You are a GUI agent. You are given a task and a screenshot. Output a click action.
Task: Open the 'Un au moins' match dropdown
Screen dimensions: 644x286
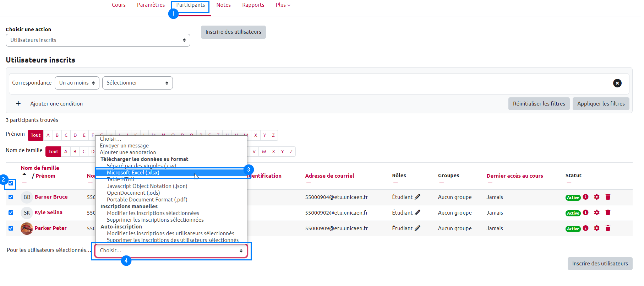click(77, 83)
